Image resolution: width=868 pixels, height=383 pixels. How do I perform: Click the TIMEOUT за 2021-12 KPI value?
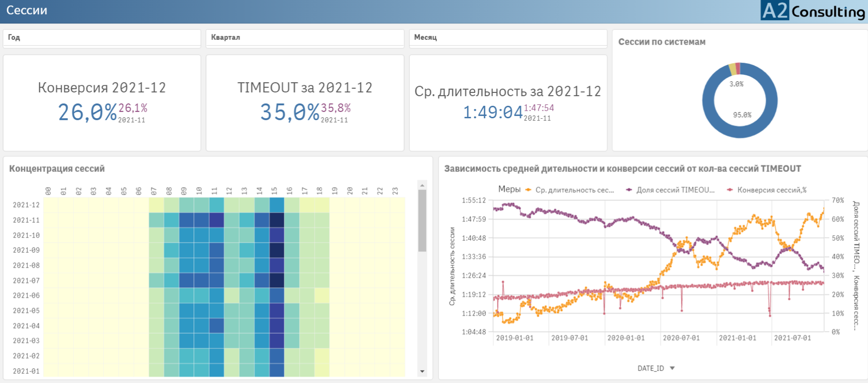[x=289, y=113]
